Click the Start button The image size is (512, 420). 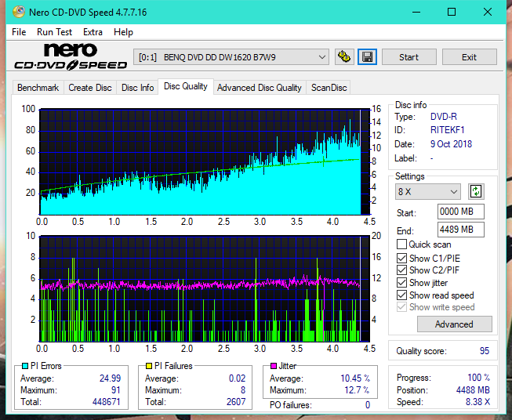click(x=409, y=57)
